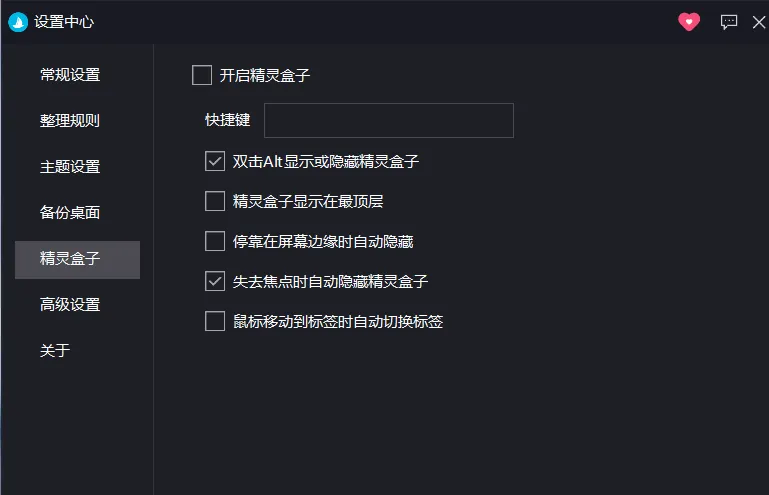Uncheck 双击Alt显示或隐藏精灵盒子
The image size is (769, 495).
(215, 161)
